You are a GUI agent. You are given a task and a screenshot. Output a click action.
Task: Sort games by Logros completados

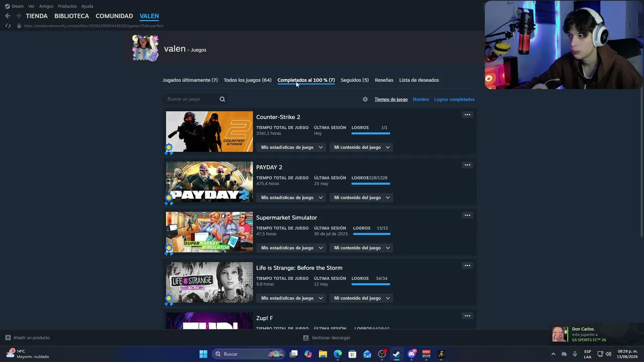pyautogui.click(x=454, y=100)
